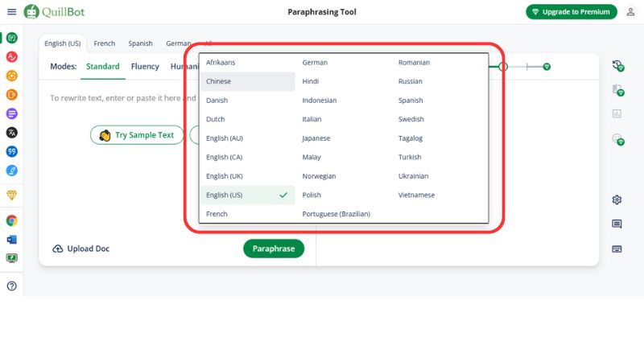The width and height of the screenshot is (644, 362).
Task: Choose English (UK) from the language list
Action: point(248,176)
